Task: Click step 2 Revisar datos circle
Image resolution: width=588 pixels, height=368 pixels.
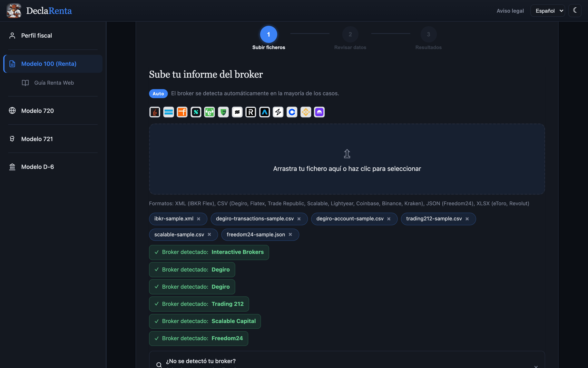Action: point(350,34)
